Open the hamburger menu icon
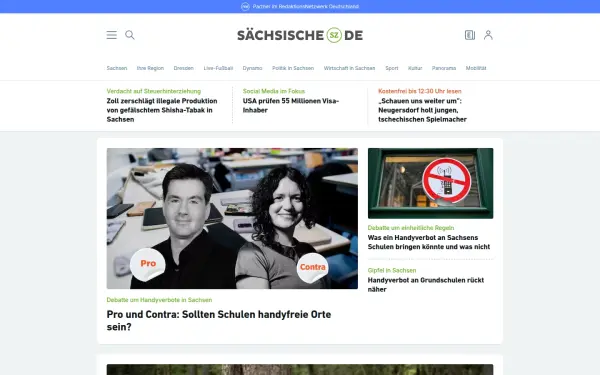 111,35
